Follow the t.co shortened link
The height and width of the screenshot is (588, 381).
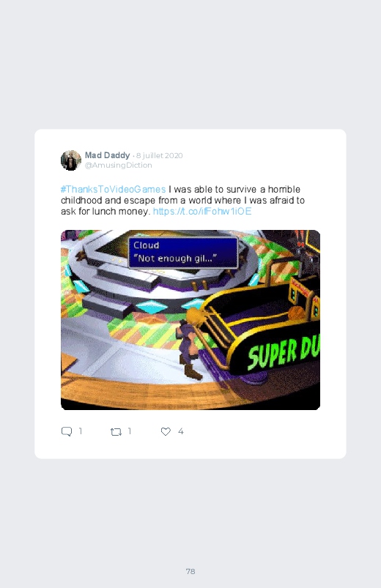point(202,212)
